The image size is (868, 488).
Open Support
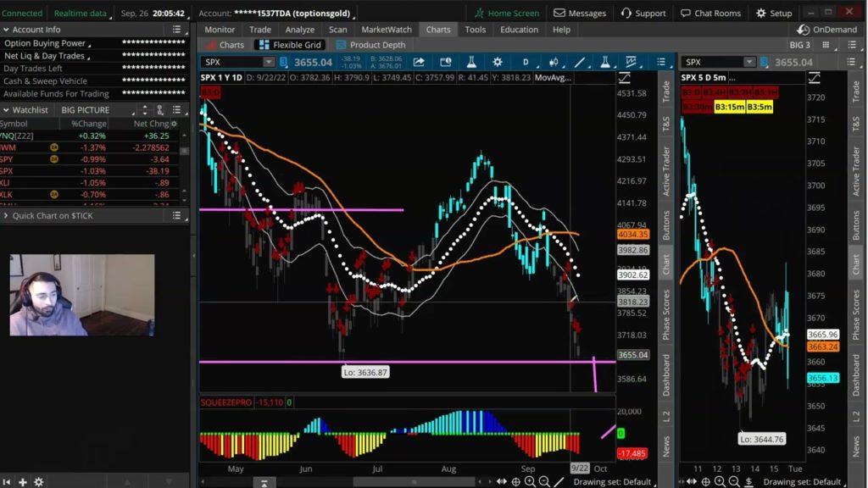[x=643, y=13]
